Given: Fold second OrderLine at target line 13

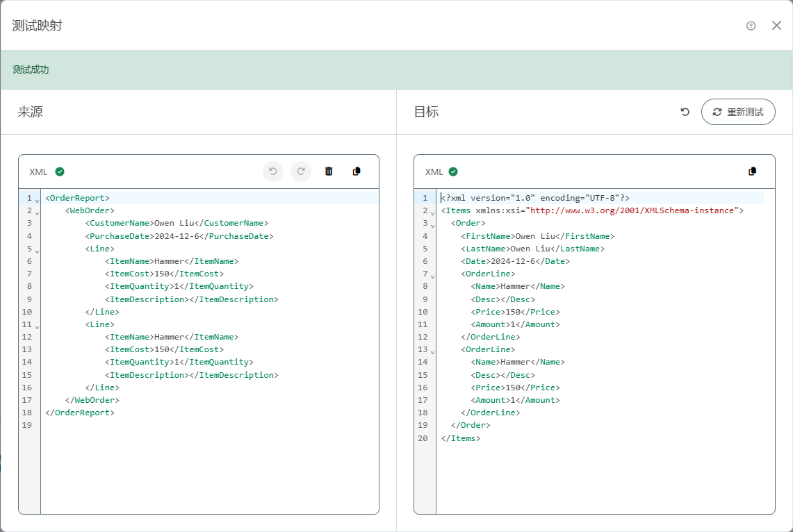Looking at the screenshot, I should coord(432,351).
